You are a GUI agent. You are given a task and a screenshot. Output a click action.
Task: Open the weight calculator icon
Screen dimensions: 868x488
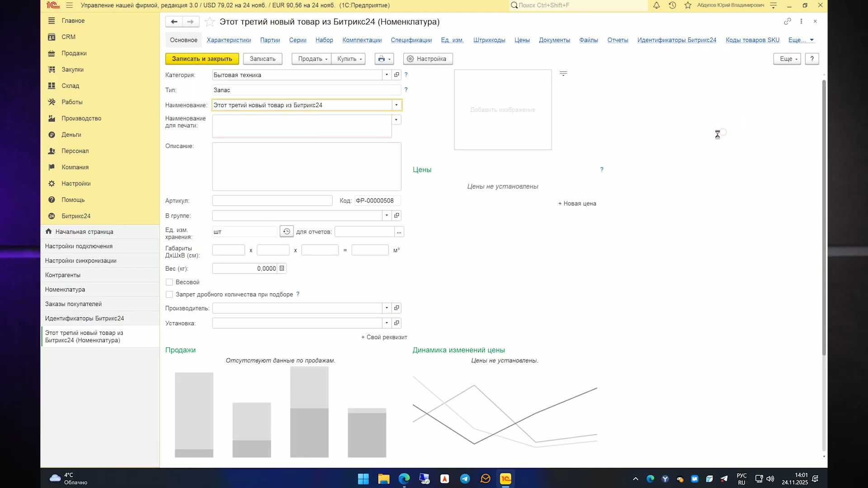click(282, 268)
